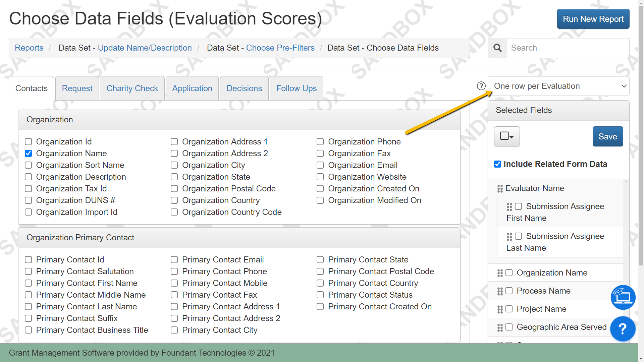Click the Organization Primary Contact section header
This screenshot has height=362, width=644.
coord(239,238)
